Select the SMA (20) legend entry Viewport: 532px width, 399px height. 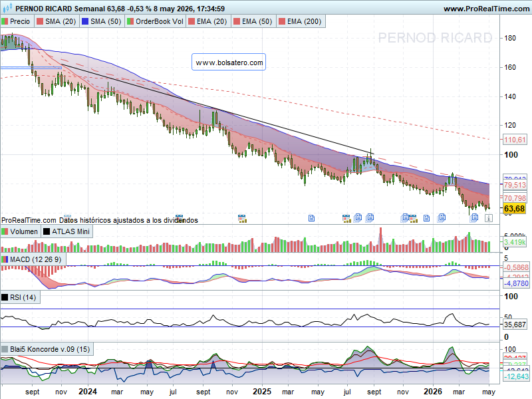(57, 21)
